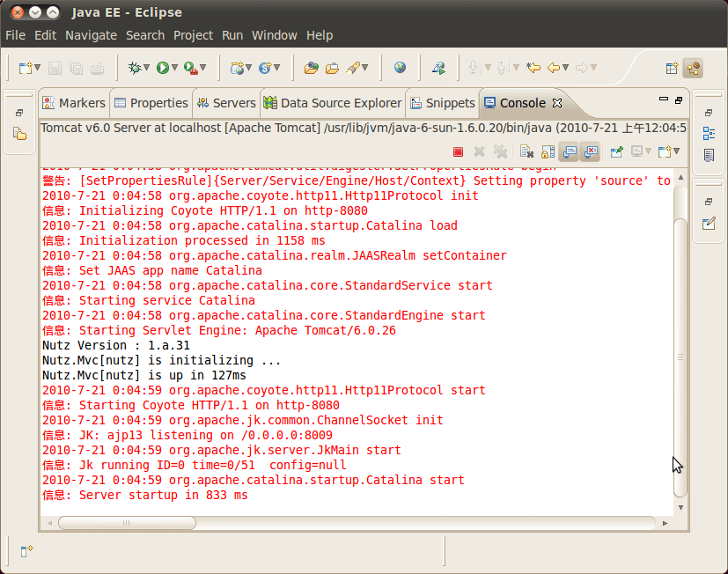Switch to the Servers tab
The image size is (728, 574).
click(226, 103)
